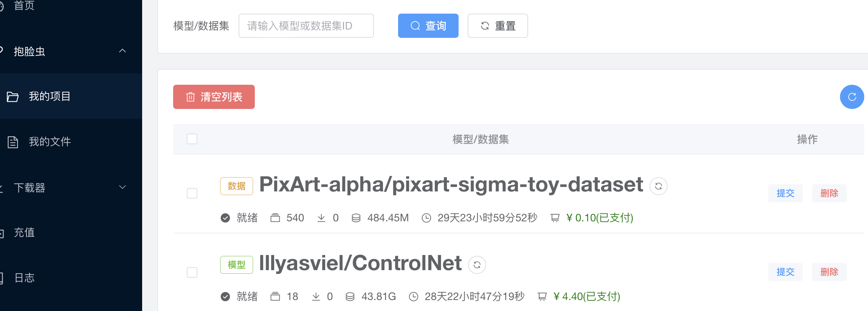Click the 我的项目 folder icon

pyautogui.click(x=13, y=97)
